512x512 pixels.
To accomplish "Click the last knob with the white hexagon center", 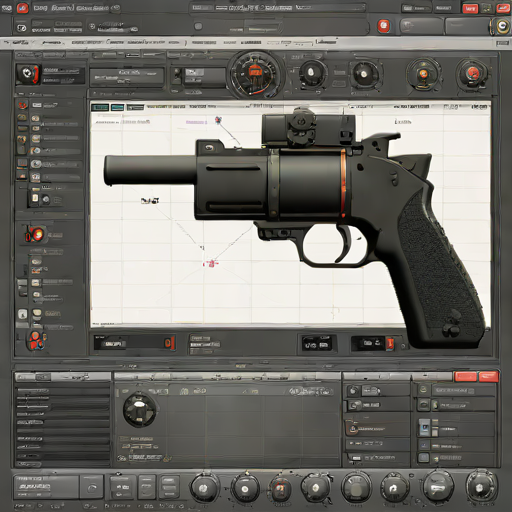I will coord(480,488).
